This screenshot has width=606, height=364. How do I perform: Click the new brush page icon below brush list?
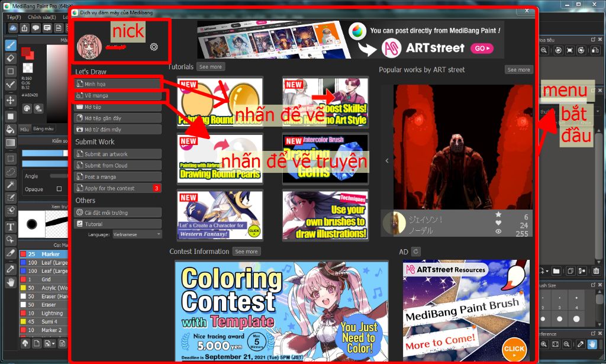pyautogui.click(x=36, y=343)
